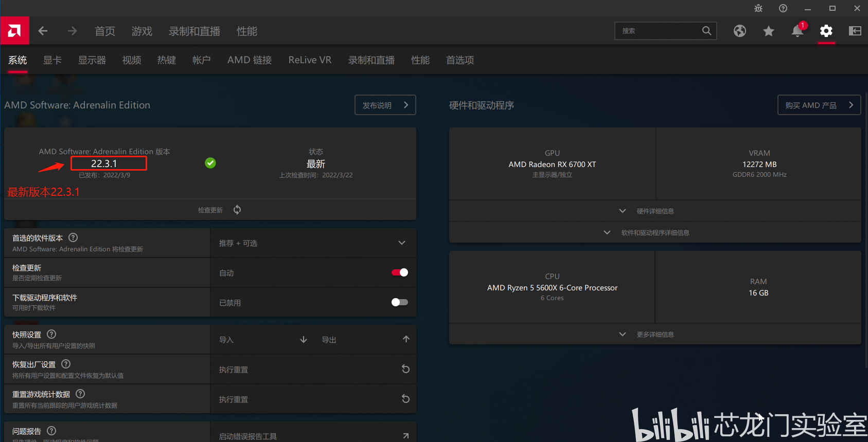Switch to the 热键 tab
The width and height of the screenshot is (868, 442).
coord(167,60)
